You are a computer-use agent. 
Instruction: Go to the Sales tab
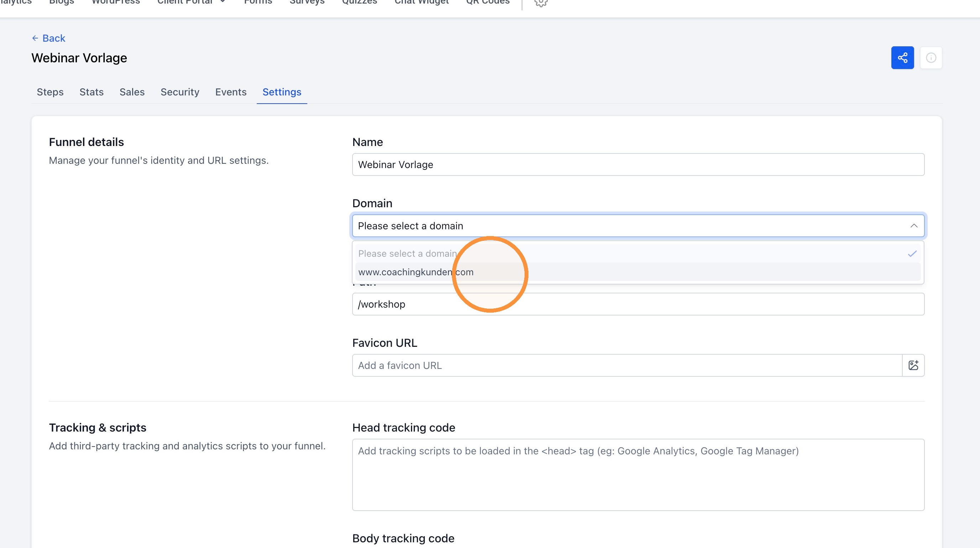[132, 92]
